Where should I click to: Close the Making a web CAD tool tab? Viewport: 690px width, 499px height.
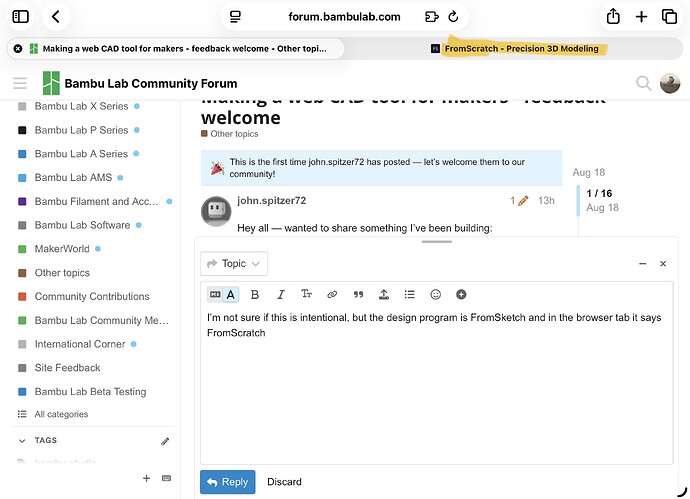(x=18, y=48)
